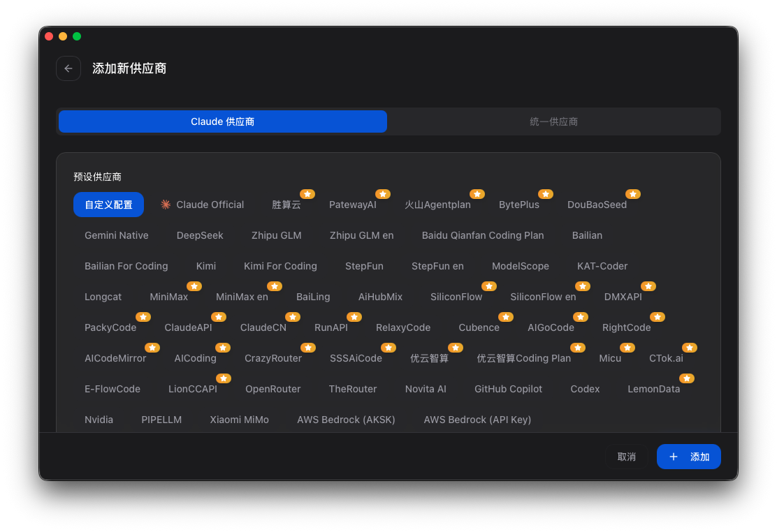Pick the Gemini Native preset
The width and height of the screenshot is (777, 532).
tap(117, 235)
